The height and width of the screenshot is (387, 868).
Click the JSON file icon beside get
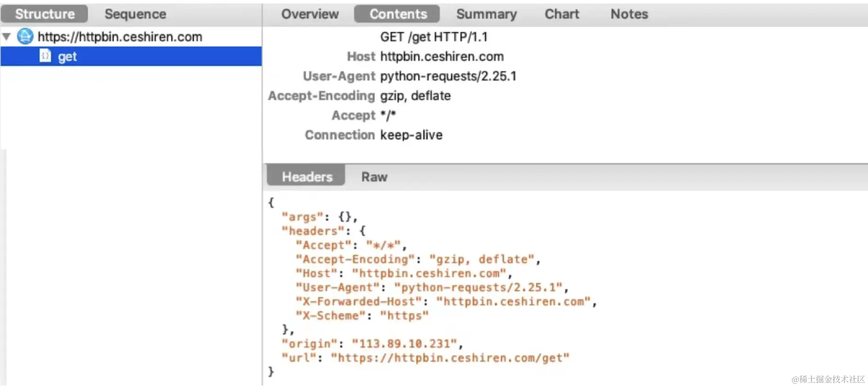click(x=45, y=56)
